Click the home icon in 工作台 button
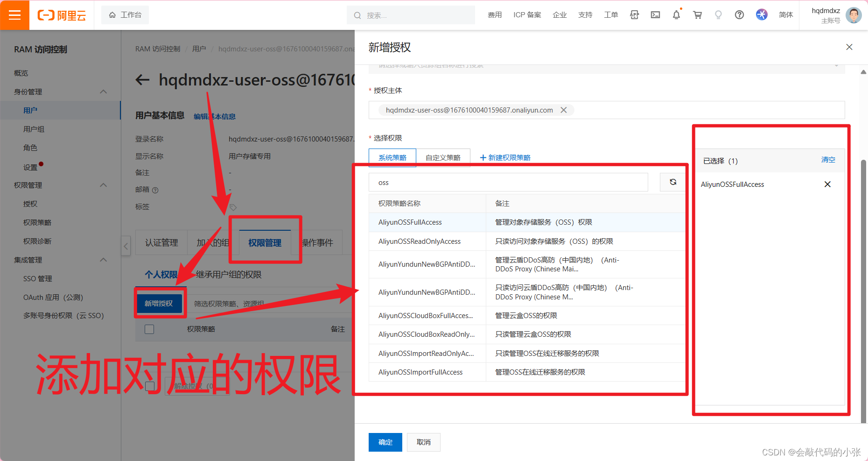This screenshot has width=868, height=461. pyautogui.click(x=112, y=15)
